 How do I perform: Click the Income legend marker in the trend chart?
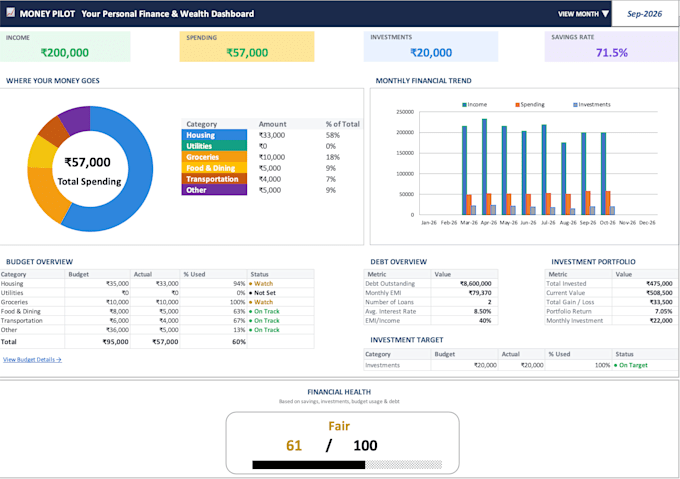(x=464, y=105)
